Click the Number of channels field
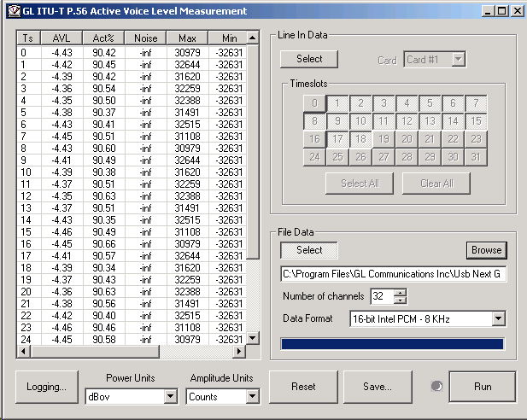This screenshot has width=527, height=420. tap(382, 296)
